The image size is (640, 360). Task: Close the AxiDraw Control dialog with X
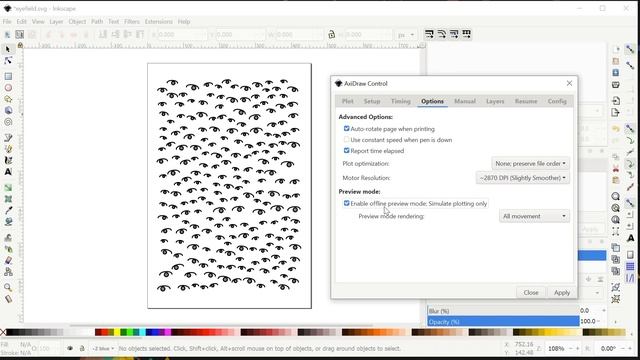tap(569, 83)
